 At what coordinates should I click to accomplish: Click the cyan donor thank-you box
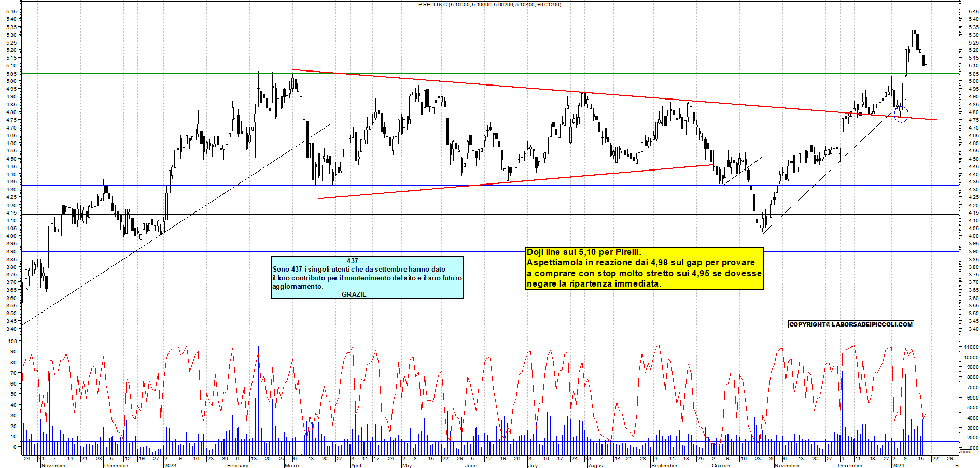tap(367, 277)
